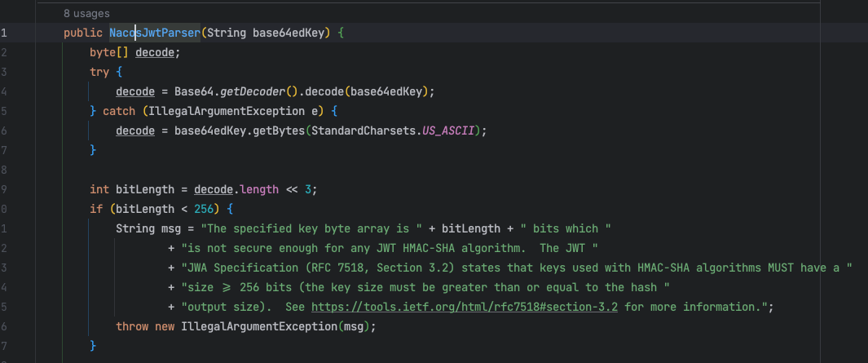The height and width of the screenshot is (363, 868).
Task: Click the "length" field after decode
Action: [x=259, y=189]
